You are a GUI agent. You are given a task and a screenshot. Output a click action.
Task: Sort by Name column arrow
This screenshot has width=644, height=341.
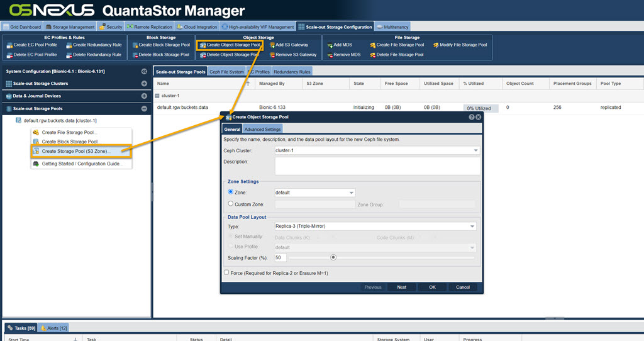[248, 84]
